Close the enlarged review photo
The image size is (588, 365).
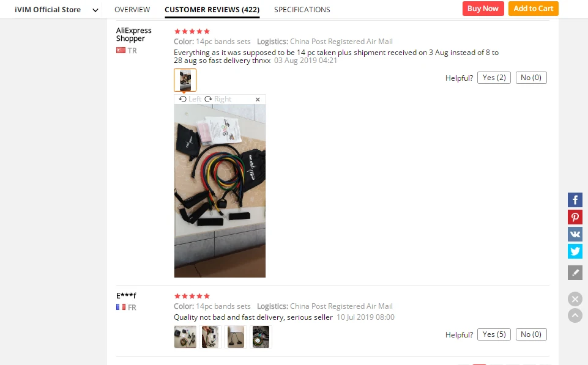pyautogui.click(x=258, y=99)
